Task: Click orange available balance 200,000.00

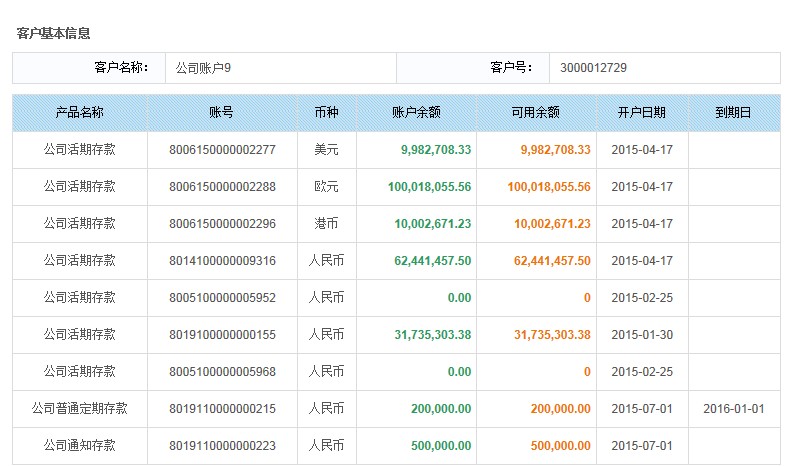Action: tap(561, 409)
